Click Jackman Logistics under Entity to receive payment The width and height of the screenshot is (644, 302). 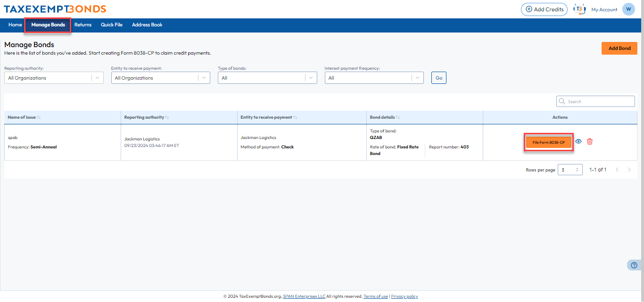coord(258,138)
